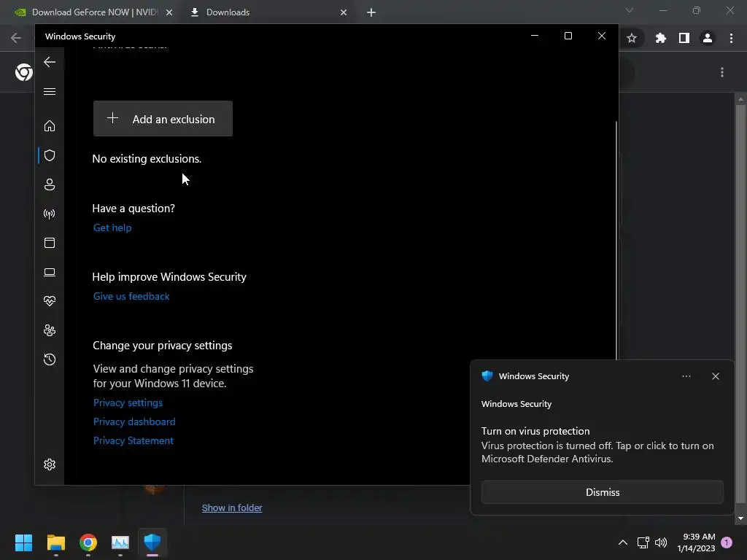The image size is (747, 560).
Task: Go back in Windows Security
Action: pyautogui.click(x=50, y=62)
